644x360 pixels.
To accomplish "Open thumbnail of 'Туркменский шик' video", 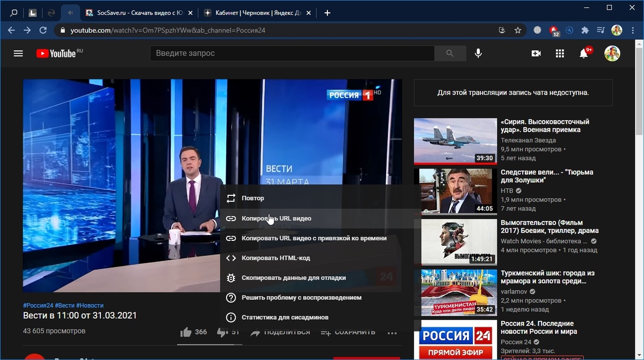I will [455, 292].
